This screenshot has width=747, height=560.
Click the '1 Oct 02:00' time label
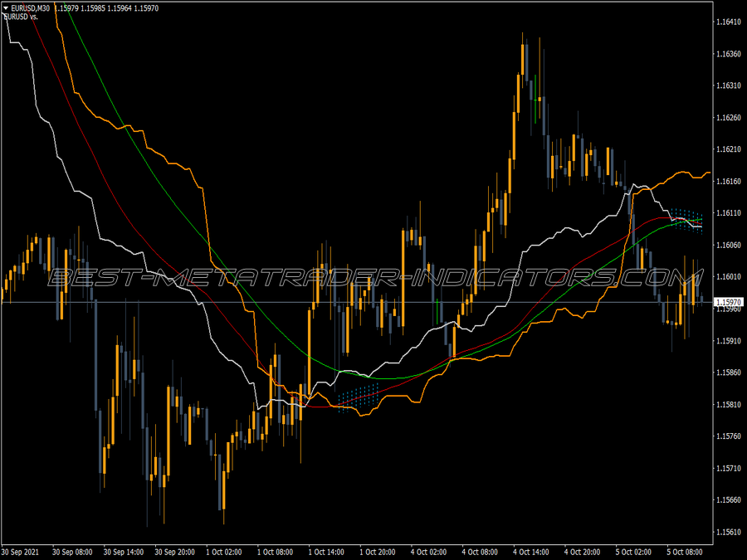point(224,552)
